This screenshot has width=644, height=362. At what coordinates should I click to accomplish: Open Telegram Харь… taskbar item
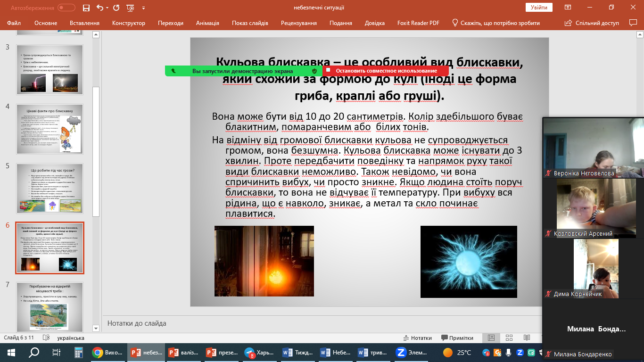[259, 352]
